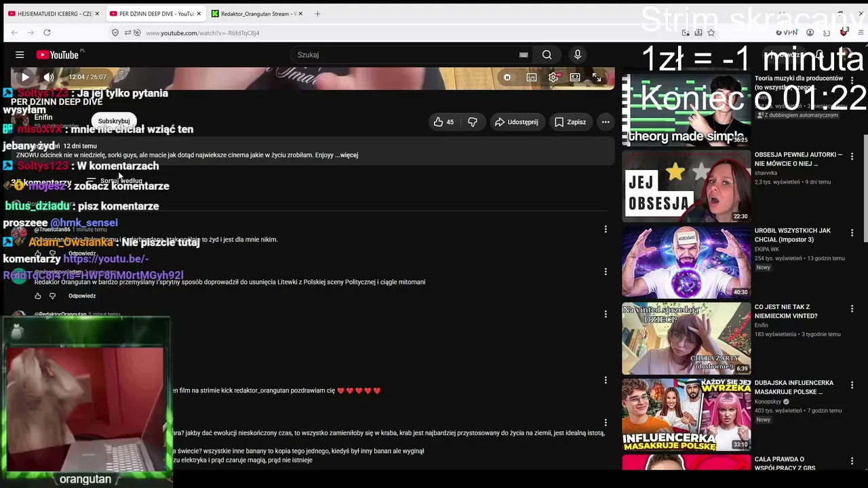Screen dimensions: 868x488
Task: Share the video with Udostępnij
Action: [517, 122]
